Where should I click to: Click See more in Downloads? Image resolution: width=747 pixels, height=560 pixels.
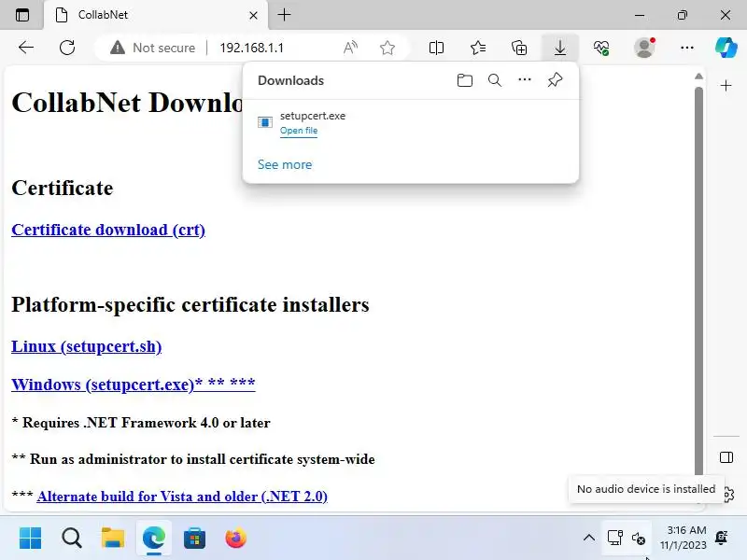(285, 164)
